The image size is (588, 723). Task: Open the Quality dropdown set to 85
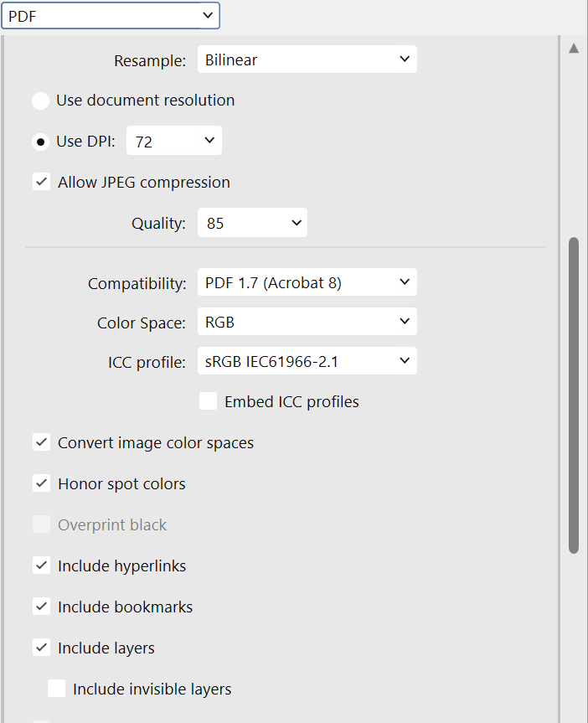(x=252, y=223)
